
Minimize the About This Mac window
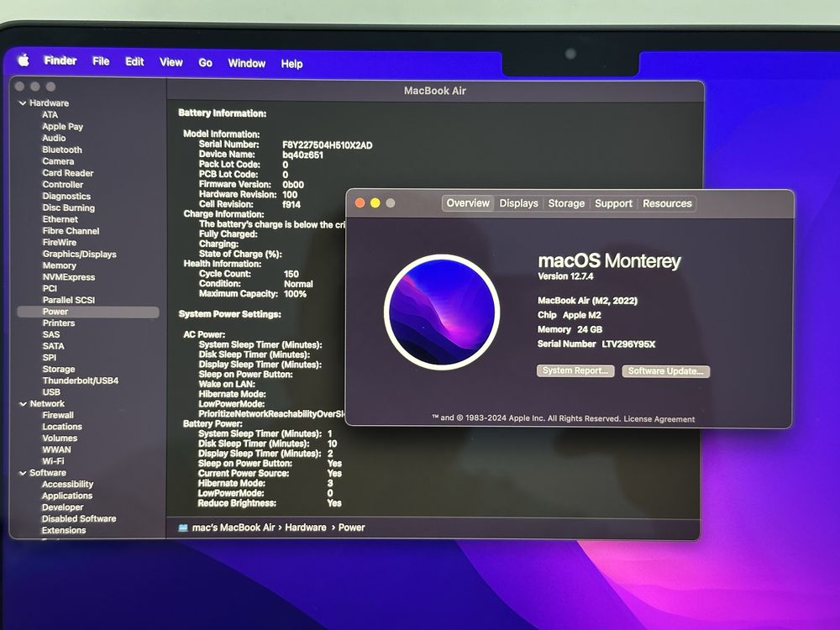375,202
